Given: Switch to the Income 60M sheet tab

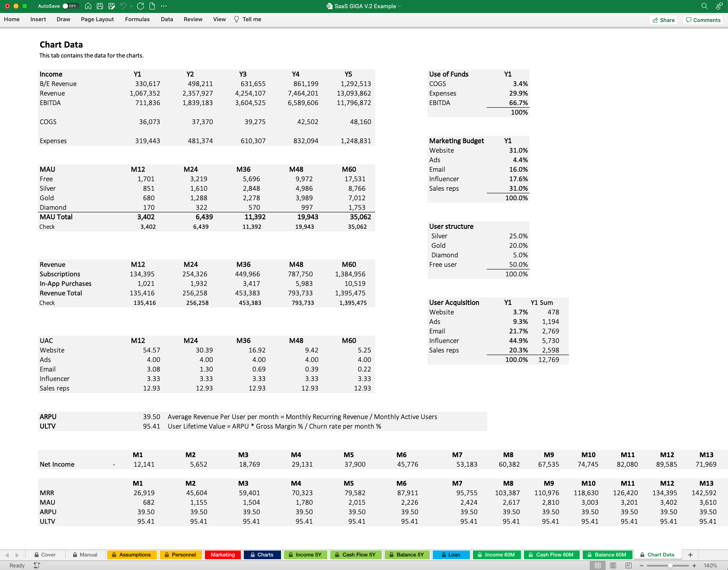Looking at the screenshot, I should tap(496, 555).
